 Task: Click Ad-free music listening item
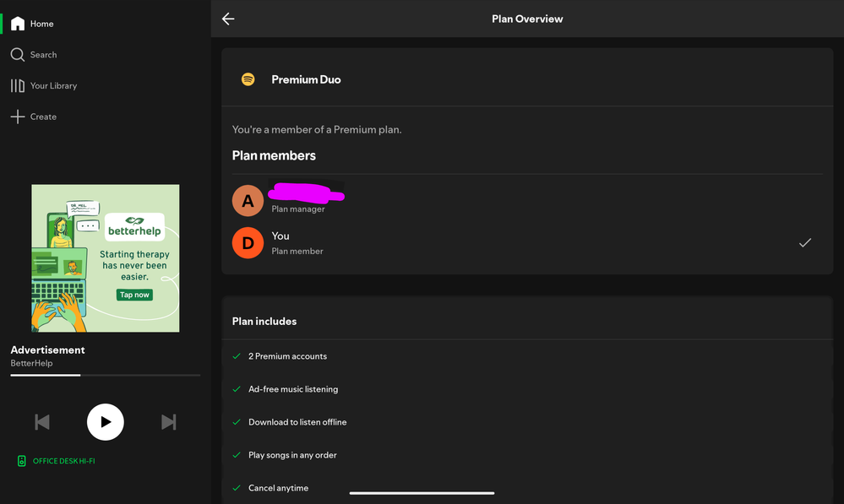[x=293, y=389]
